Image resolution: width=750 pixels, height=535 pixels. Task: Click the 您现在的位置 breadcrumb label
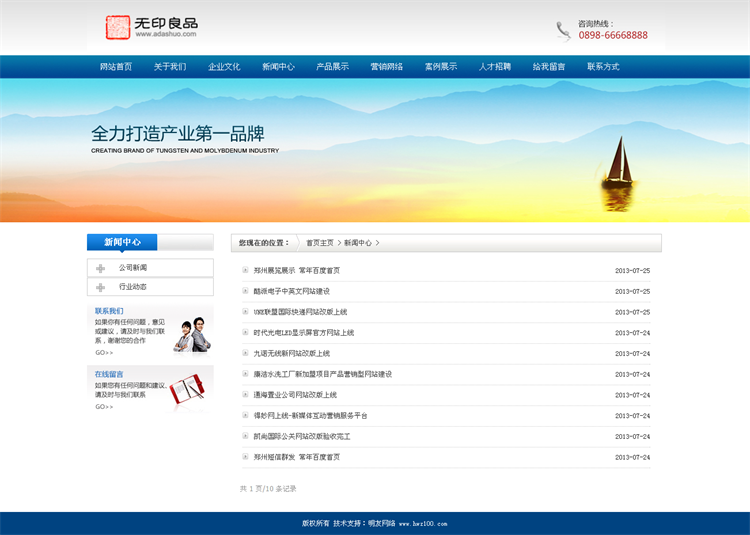[x=264, y=243]
